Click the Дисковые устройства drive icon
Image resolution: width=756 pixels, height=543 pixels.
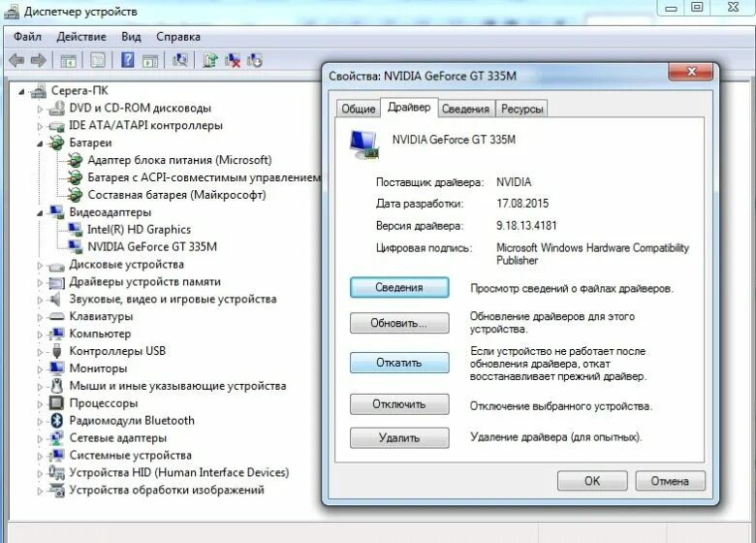tap(56, 266)
